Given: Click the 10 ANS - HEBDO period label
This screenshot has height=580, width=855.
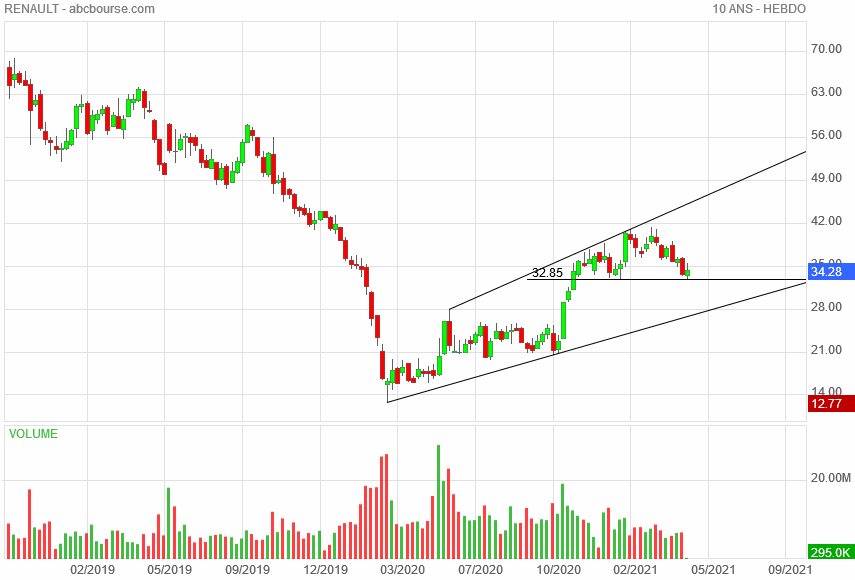Looking at the screenshot, I should pyautogui.click(x=759, y=9).
